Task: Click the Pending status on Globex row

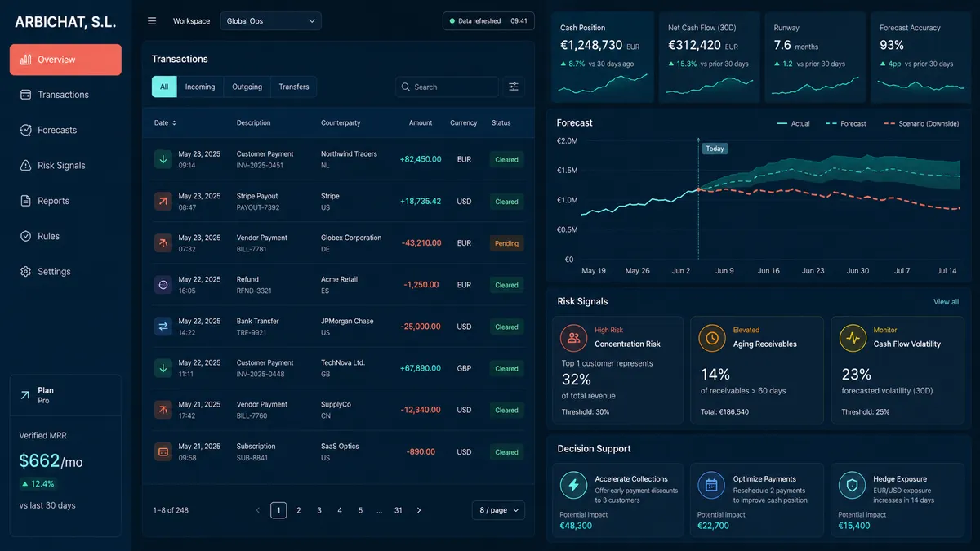Action: 506,243
